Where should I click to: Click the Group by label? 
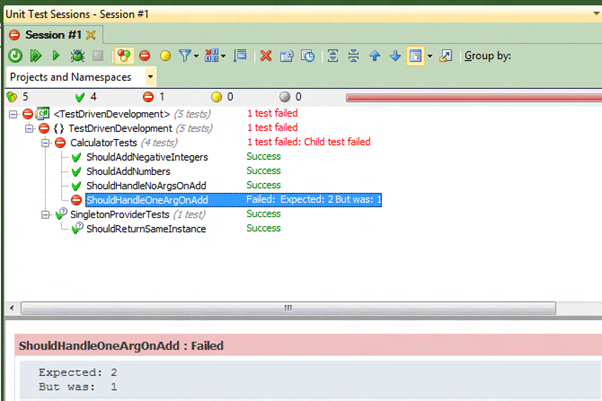pos(488,56)
